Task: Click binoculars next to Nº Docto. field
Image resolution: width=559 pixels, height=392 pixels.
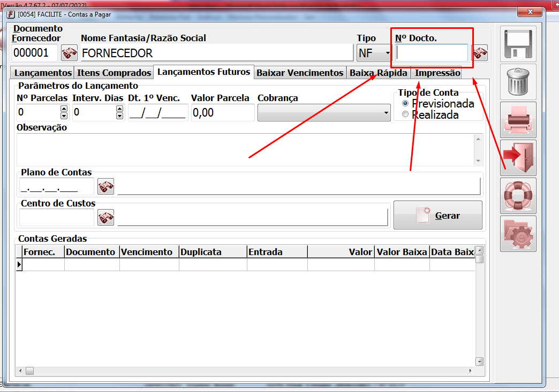Action: coord(479,53)
